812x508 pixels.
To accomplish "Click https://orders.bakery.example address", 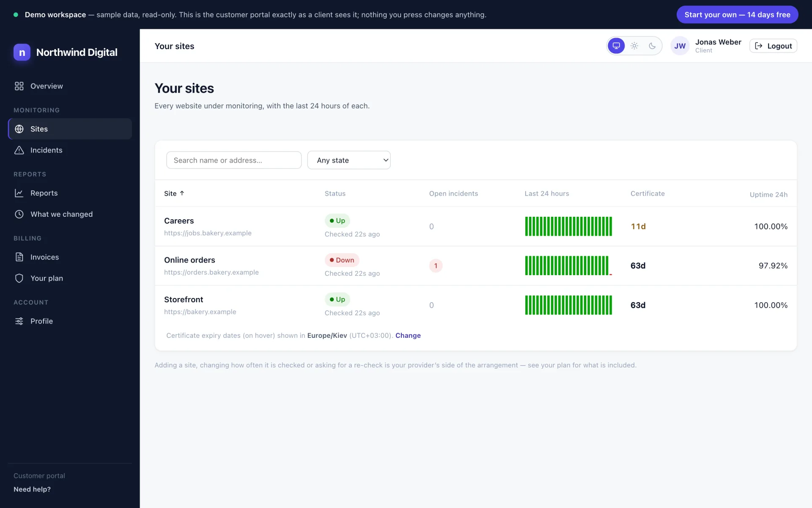I will (211, 272).
